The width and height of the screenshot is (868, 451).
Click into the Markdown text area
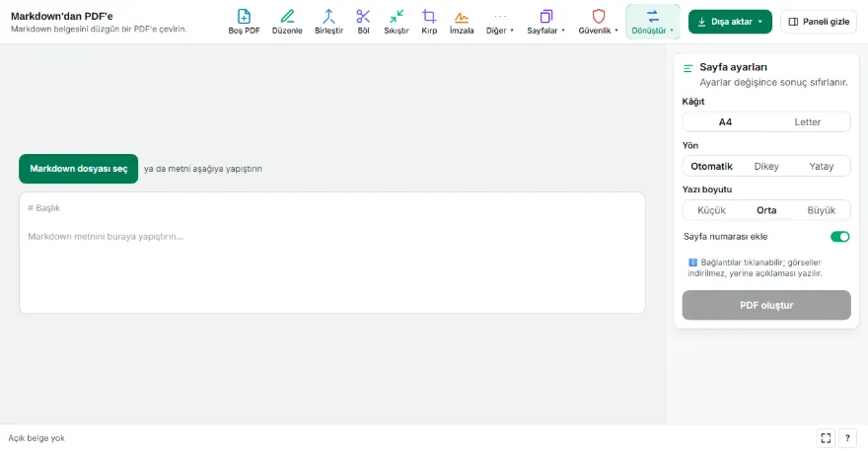click(332, 253)
